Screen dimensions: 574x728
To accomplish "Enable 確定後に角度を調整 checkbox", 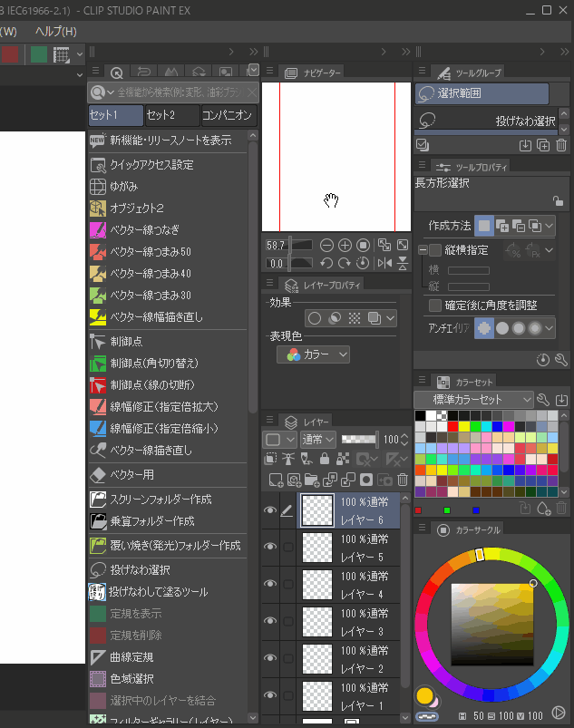I will 435,305.
